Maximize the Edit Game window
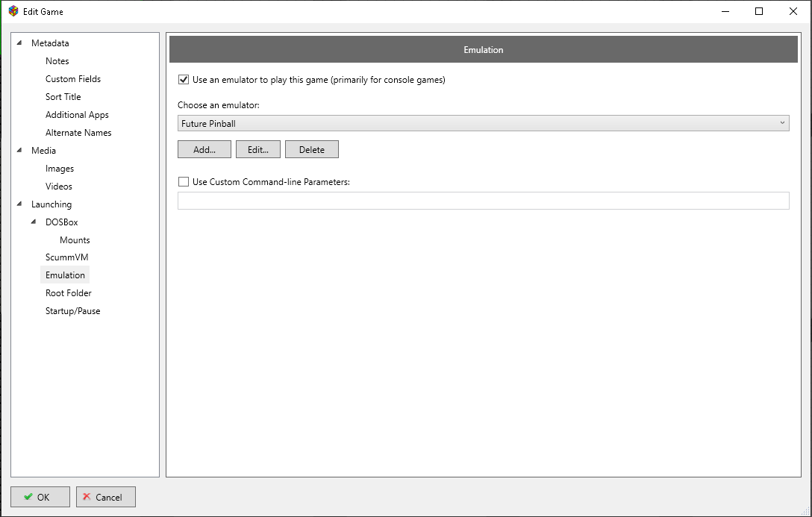This screenshot has height=517, width=812. (759, 11)
